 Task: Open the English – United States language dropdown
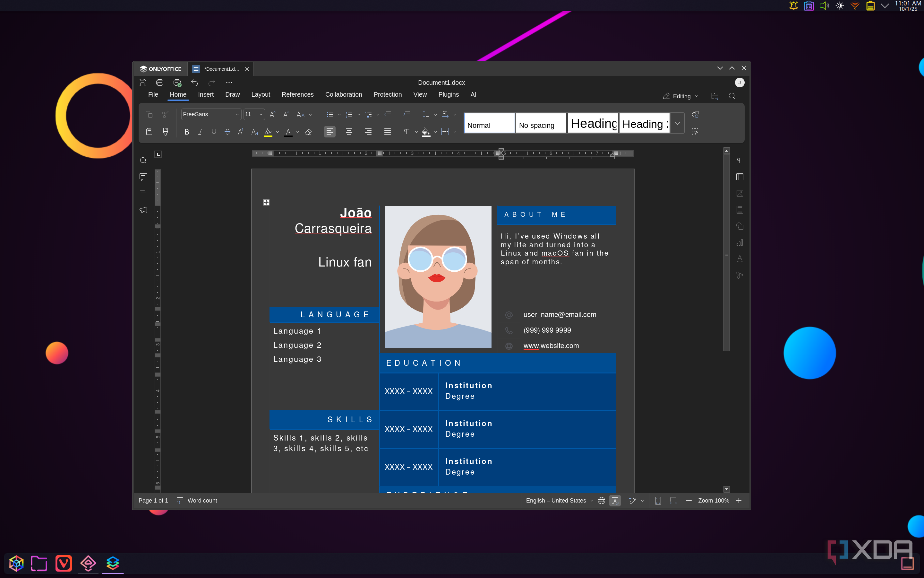pos(559,500)
